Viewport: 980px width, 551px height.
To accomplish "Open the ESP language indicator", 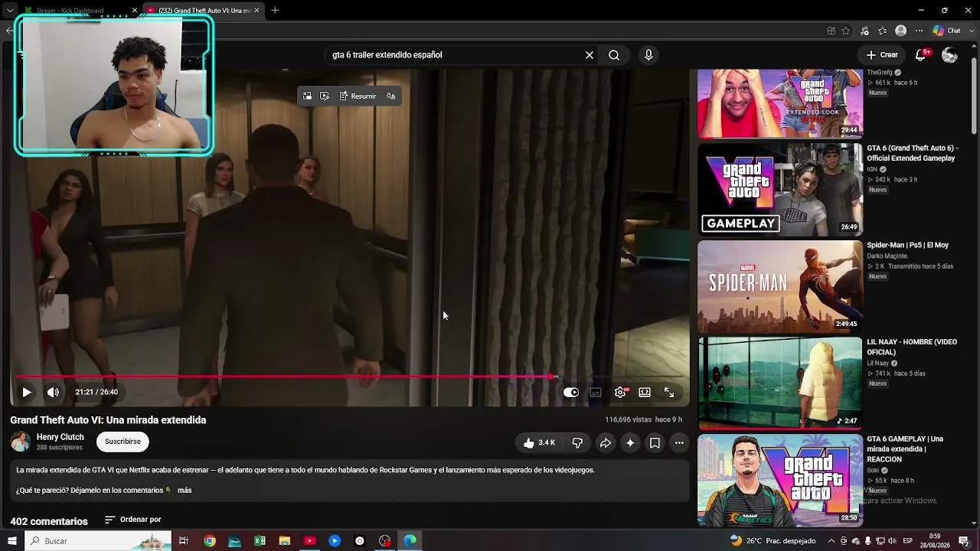I will click(908, 541).
